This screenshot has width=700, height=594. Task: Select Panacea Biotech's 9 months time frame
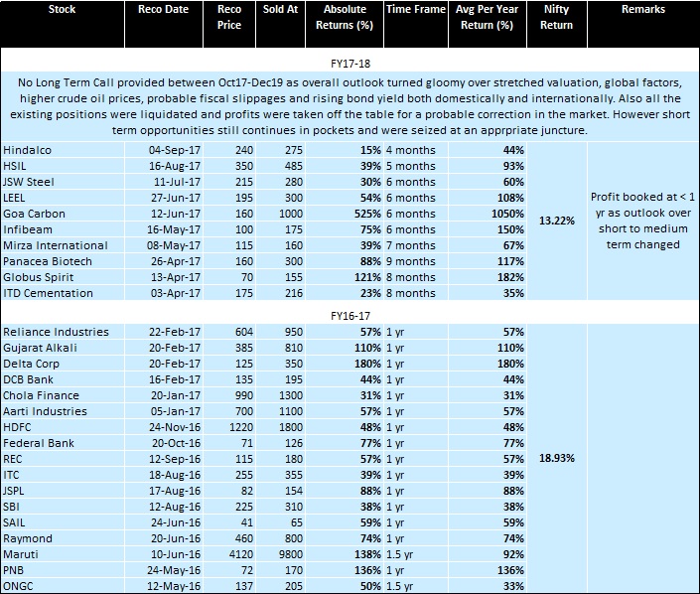411,261
